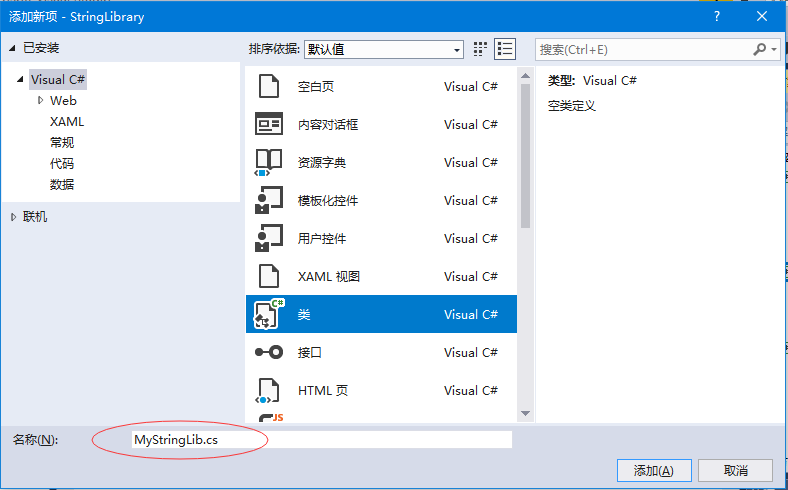Switch to list view layout
The height and width of the screenshot is (490, 788).
pos(505,49)
